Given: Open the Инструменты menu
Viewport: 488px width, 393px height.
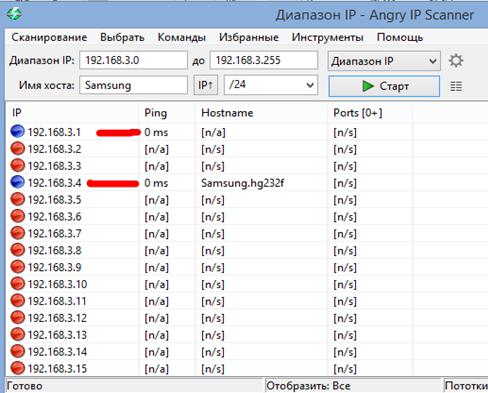Looking at the screenshot, I should [x=328, y=37].
